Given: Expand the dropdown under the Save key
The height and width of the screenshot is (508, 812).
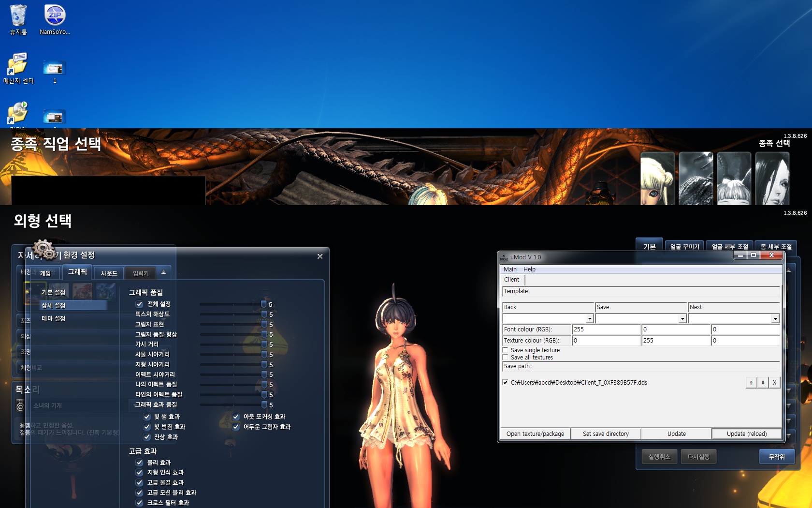Looking at the screenshot, I should click(682, 319).
